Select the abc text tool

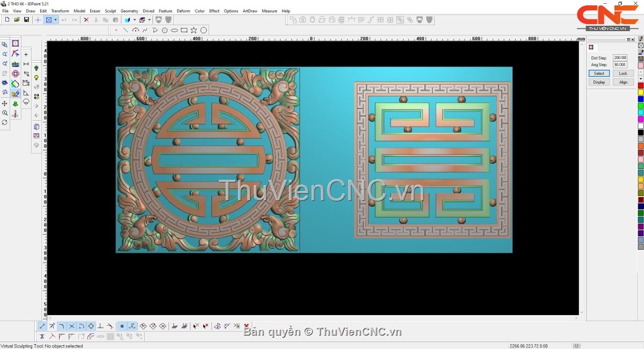tap(15, 64)
